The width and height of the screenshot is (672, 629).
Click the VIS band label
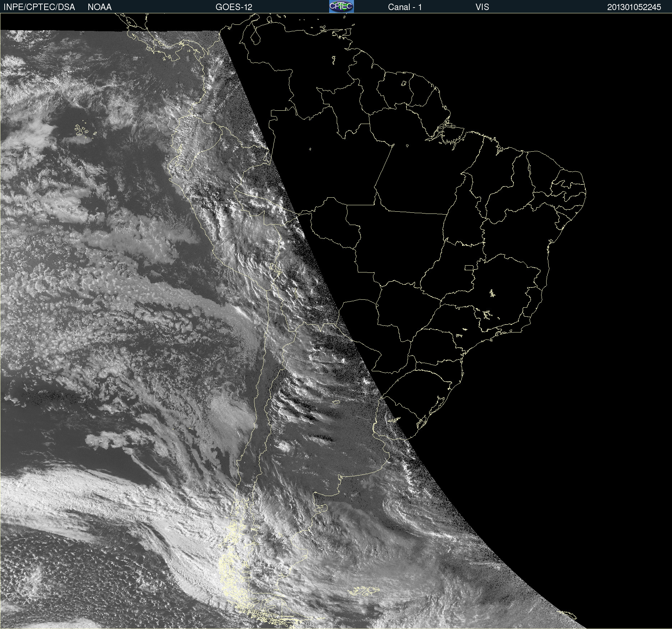tap(482, 7)
